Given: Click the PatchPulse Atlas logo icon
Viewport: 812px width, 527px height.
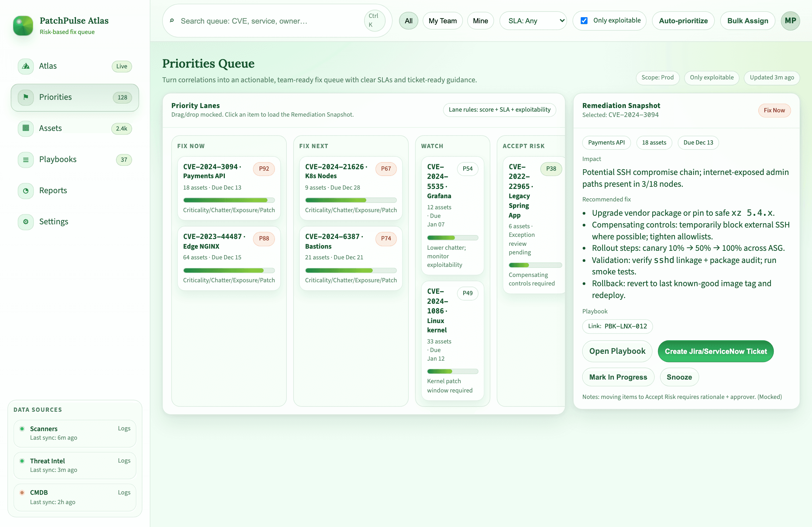Looking at the screenshot, I should tap(23, 25).
